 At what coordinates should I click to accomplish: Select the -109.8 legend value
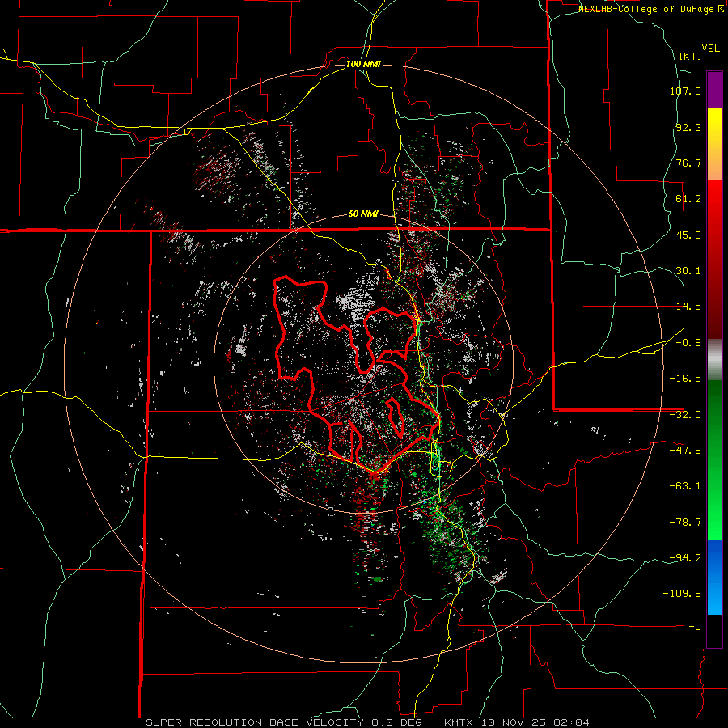682,594
